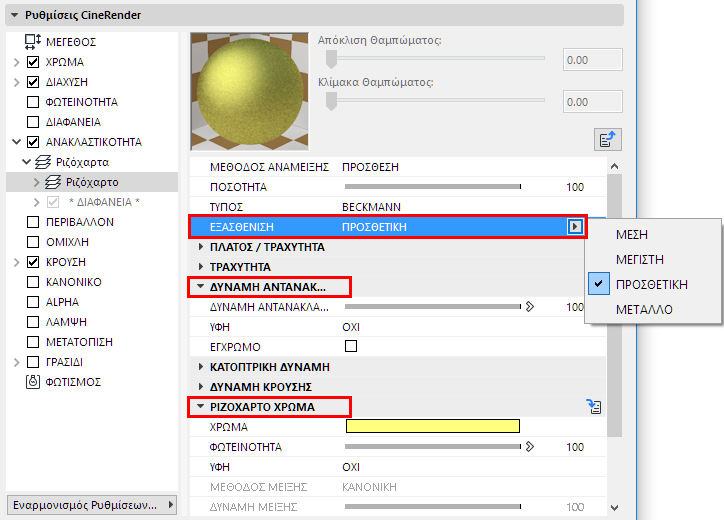The image size is (724, 520).
Task: Click the ΒΕCKMANN type value
Action: 371,207
